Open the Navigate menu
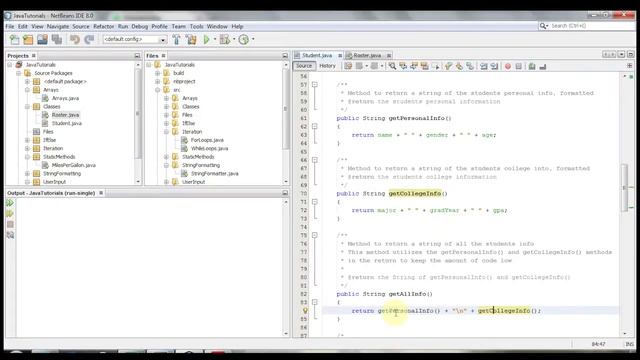 coord(58,27)
